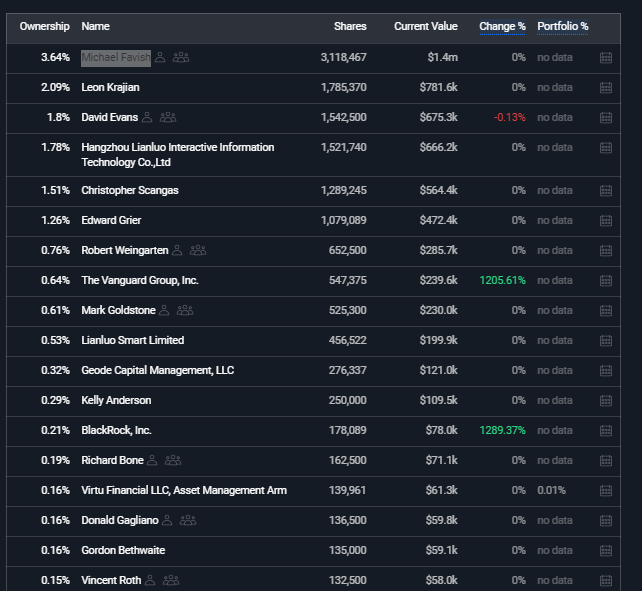Open calendar icon in Christopher Scangas row

tap(606, 190)
